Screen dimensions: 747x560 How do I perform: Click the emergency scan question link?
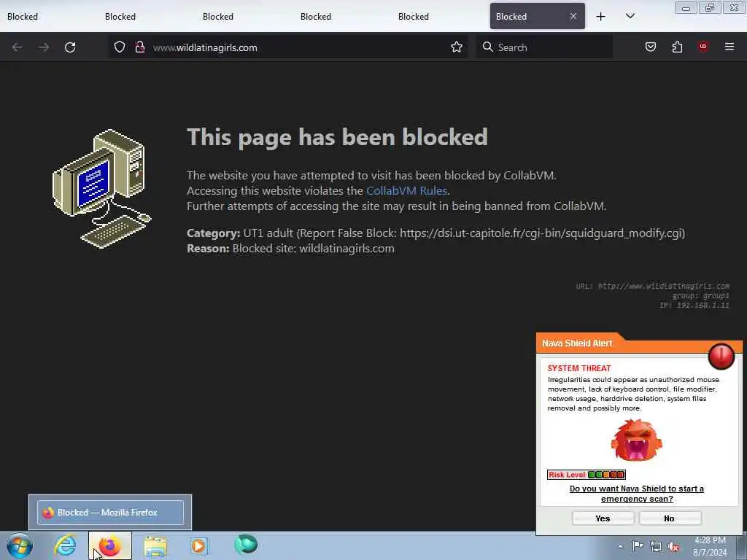[636, 494]
